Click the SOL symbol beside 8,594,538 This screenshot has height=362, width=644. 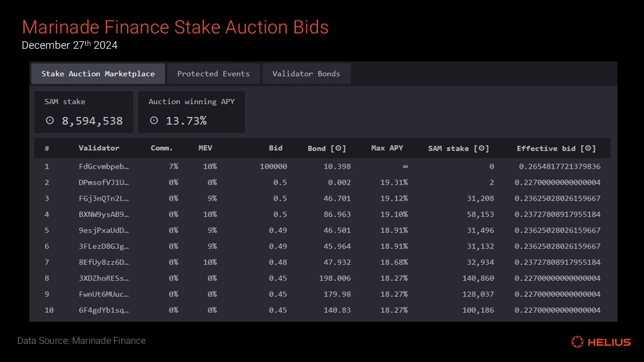[x=49, y=121]
